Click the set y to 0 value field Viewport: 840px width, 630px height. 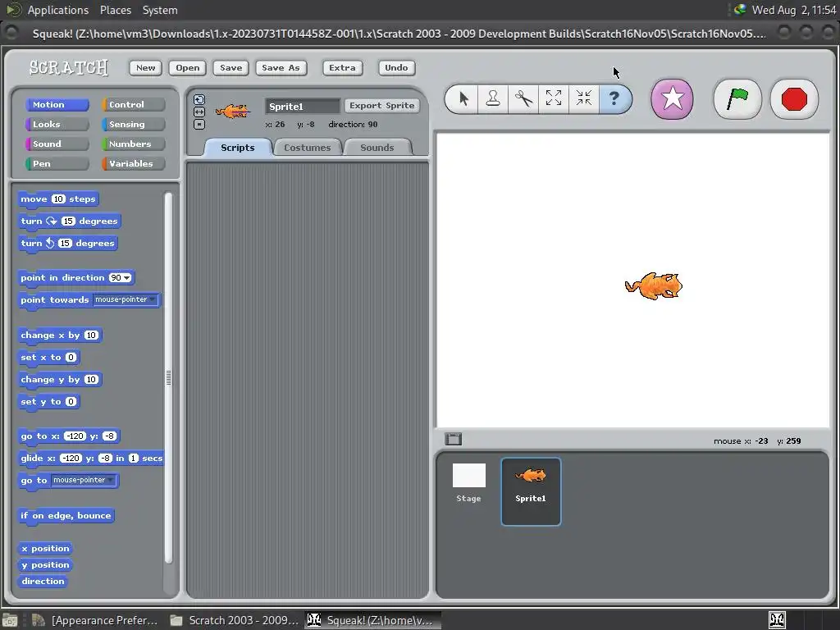tap(71, 401)
